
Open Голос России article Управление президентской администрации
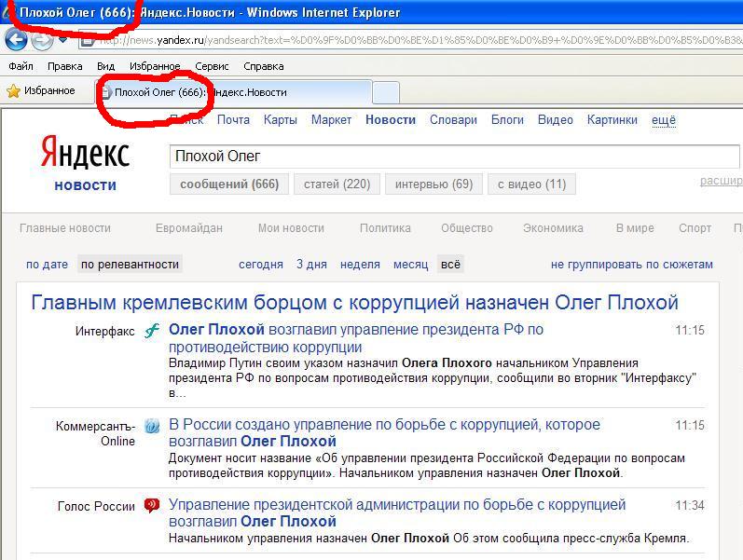coord(397,513)
